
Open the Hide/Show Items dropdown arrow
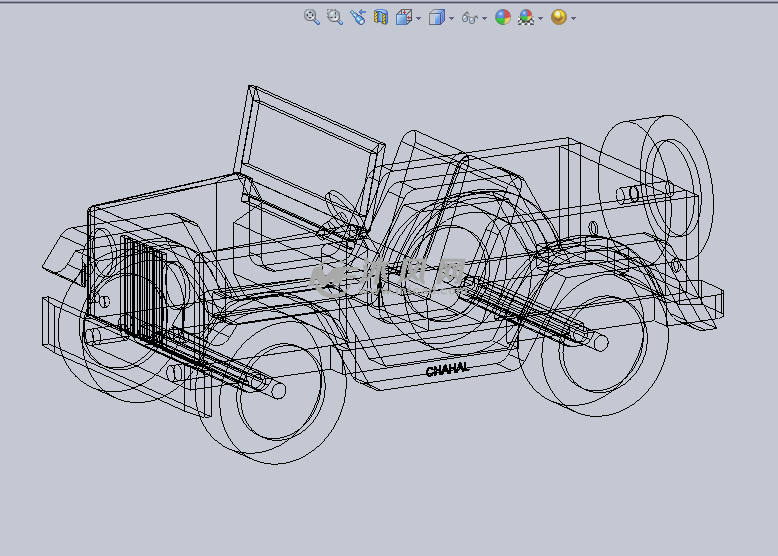[485, 18]
